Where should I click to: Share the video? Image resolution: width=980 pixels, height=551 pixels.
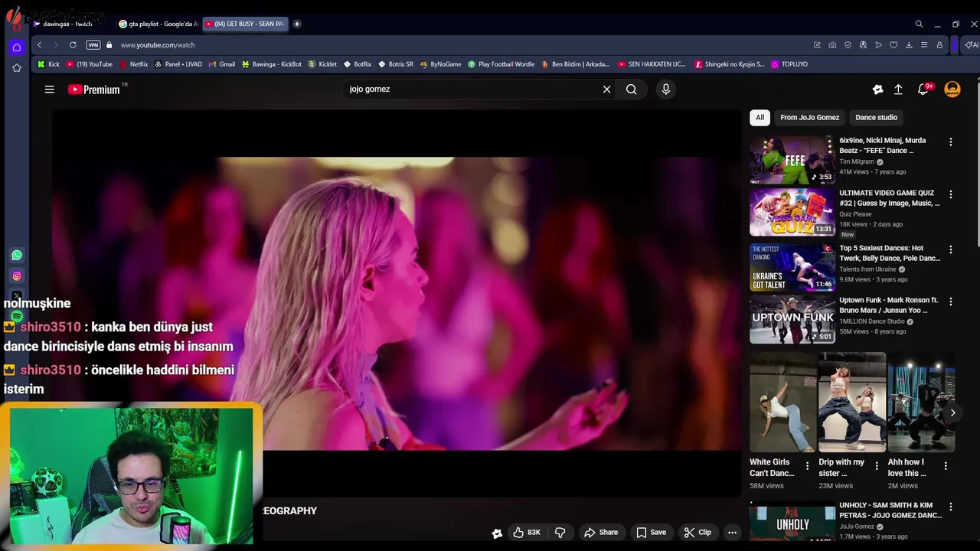(x=601, y=533)
